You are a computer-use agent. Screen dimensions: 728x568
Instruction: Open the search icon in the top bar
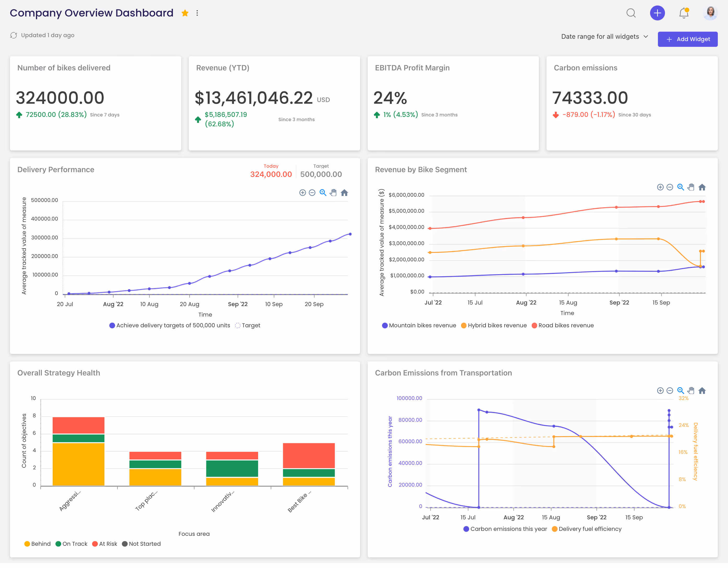pyautogui.click(x=631, y=13)
